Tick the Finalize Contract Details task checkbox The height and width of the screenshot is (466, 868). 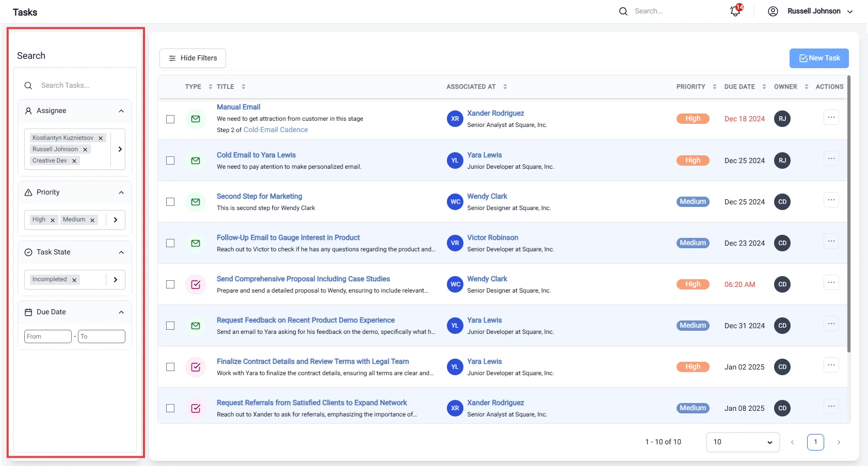pyautogui.click(x=170, y=367)
